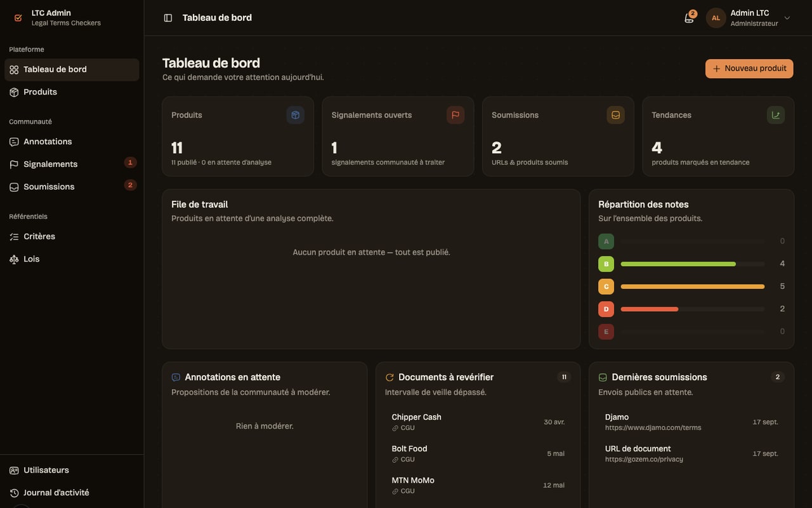Open the notifications inbox icon
This screenshot has height=508, width=812.
(x=689, y=18)
